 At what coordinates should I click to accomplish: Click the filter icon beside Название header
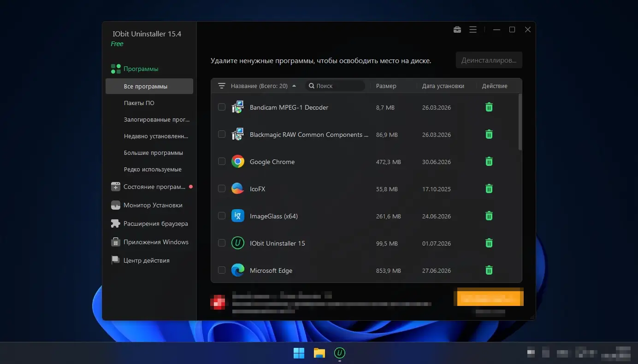(x=222, y=86)
